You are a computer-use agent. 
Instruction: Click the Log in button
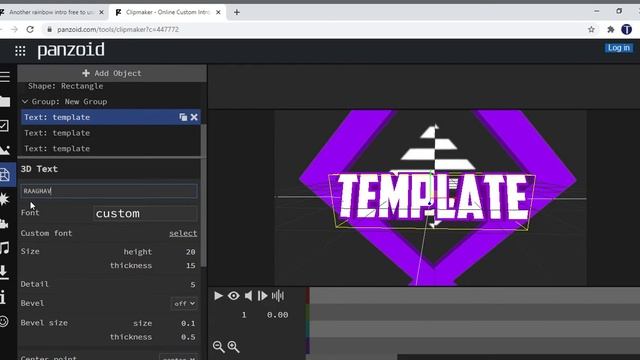[x=618, y=48]
